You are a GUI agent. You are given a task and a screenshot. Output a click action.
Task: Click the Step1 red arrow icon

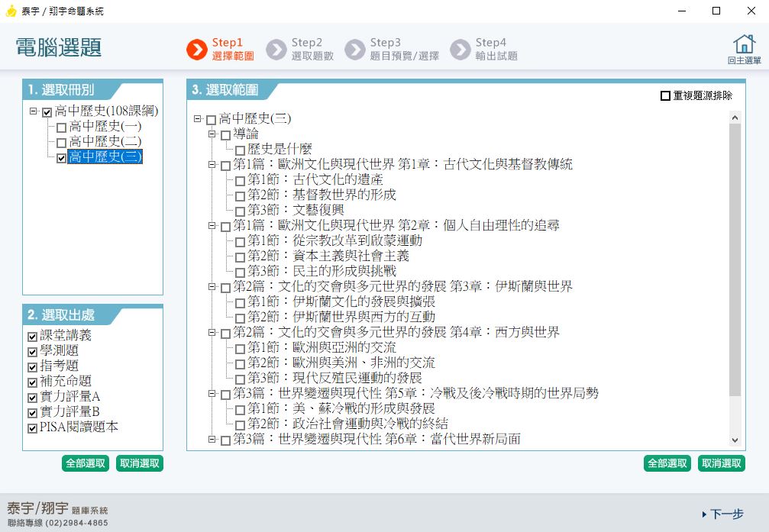coord(196,50)
